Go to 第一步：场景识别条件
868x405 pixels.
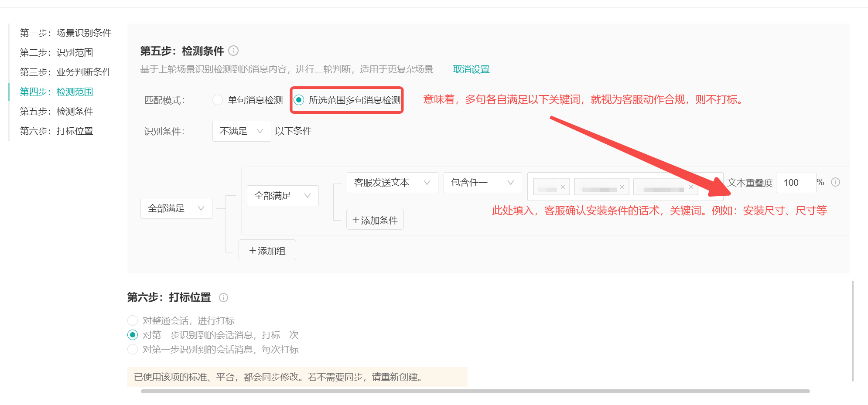point(65,33)
